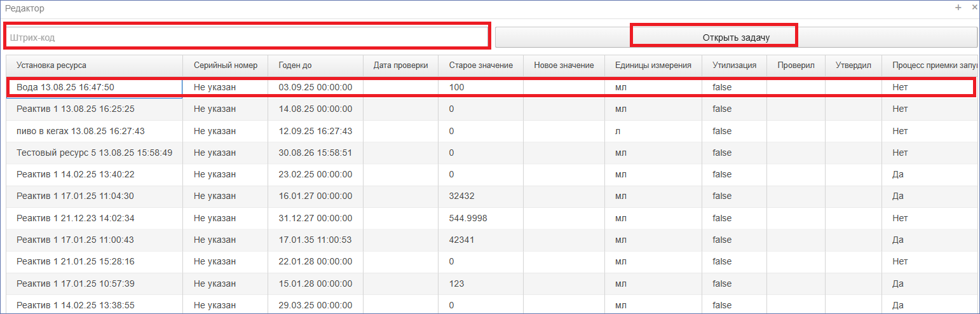The width and height of the screenshot is (980, 314).
Task: Select the row Реактив 1 21.01.25 15:28:16
Action: [492, 261]
